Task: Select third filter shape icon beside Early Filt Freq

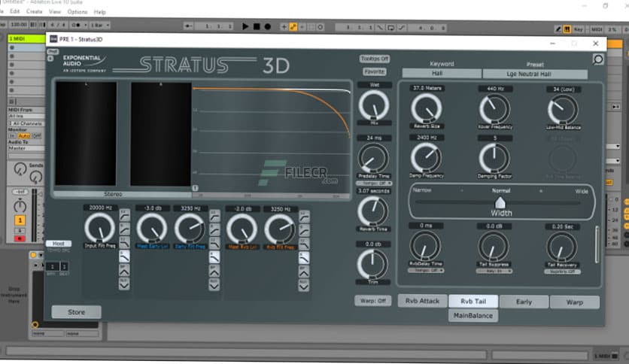Action: [x=214, y=244]
